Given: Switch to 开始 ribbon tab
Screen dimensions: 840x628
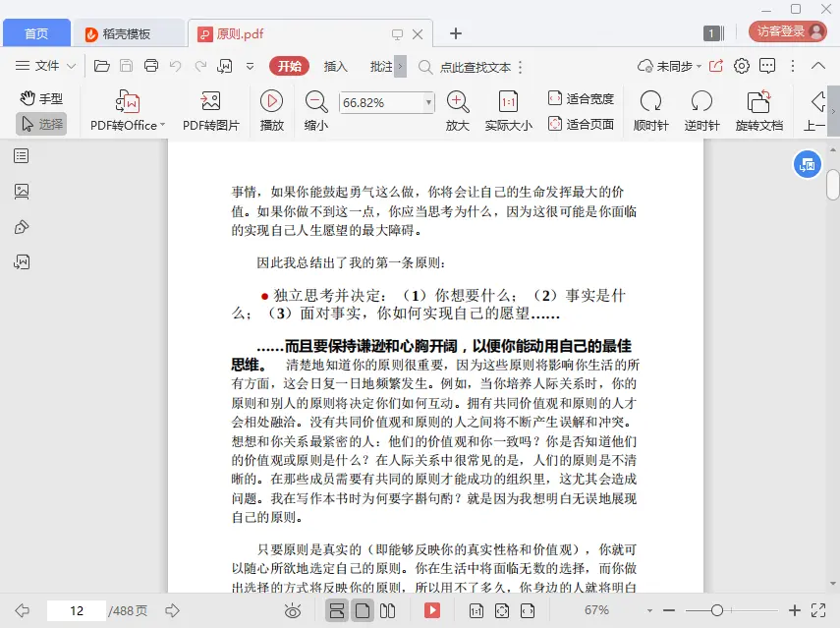Looking at the screenshot, I should [x=289, y=66].
